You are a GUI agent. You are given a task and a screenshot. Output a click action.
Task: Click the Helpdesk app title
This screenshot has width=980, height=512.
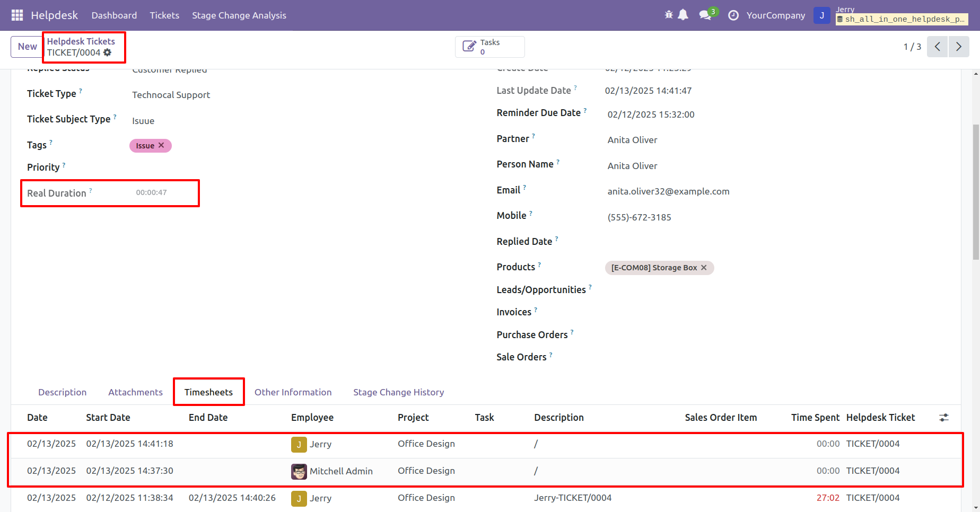tap(54, 15)
